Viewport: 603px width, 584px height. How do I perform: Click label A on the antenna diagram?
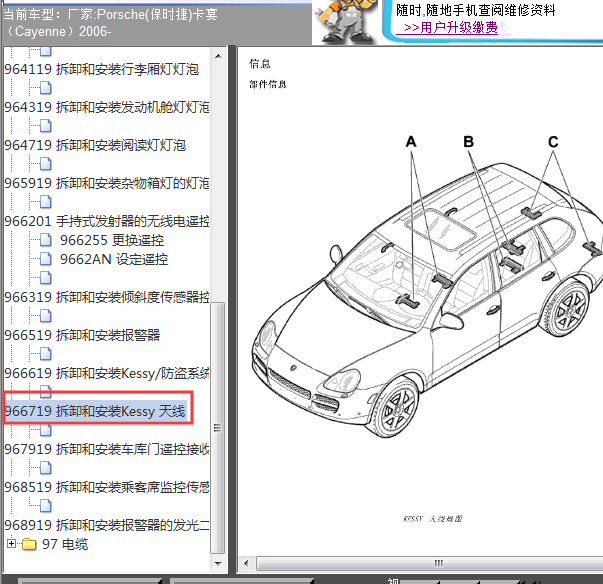point(411,142)
